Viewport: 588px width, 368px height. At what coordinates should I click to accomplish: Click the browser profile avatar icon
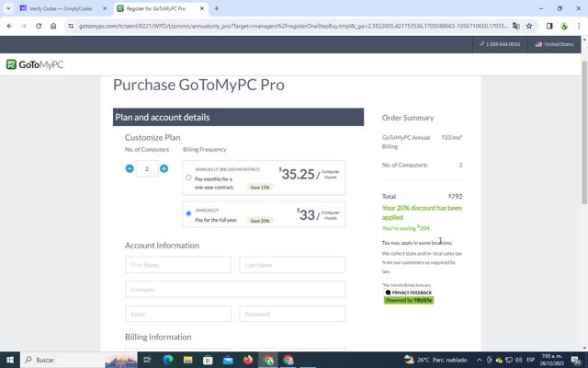click(564, 26)
